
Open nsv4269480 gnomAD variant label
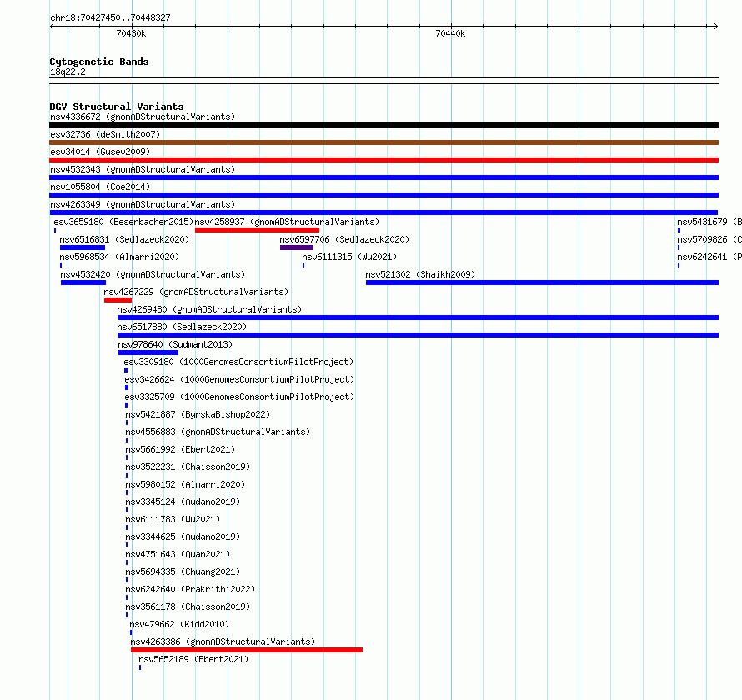click(x=209, y=309)
